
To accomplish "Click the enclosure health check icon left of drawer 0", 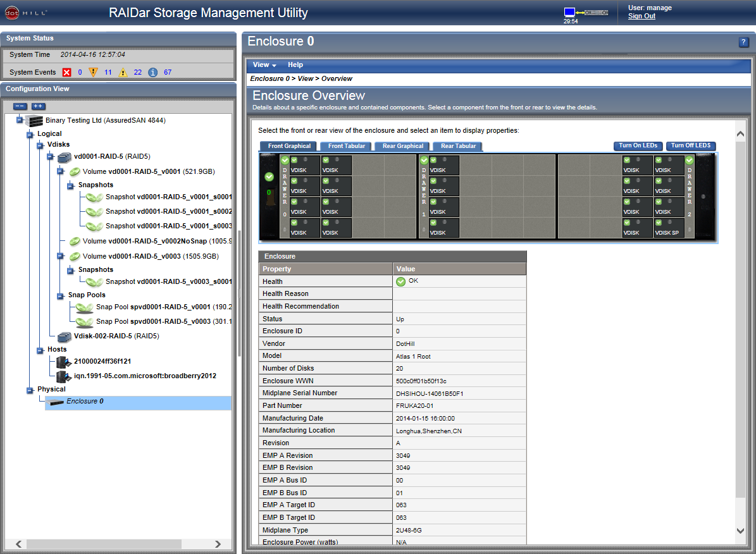I will [x=270, y=177].
